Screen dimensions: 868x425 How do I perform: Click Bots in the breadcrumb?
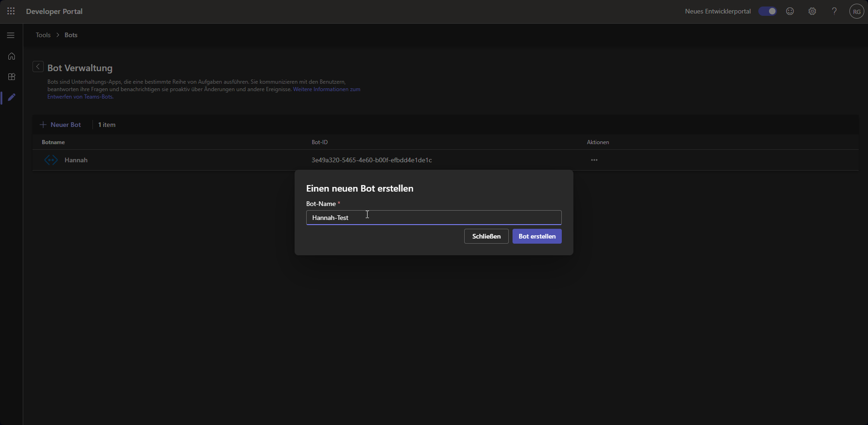point(71,35)
